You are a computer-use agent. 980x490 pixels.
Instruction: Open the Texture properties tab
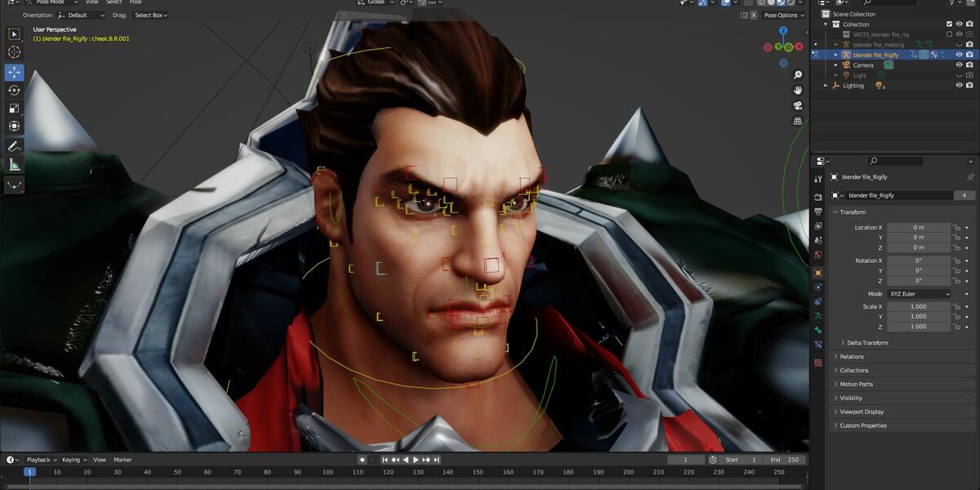818,362
